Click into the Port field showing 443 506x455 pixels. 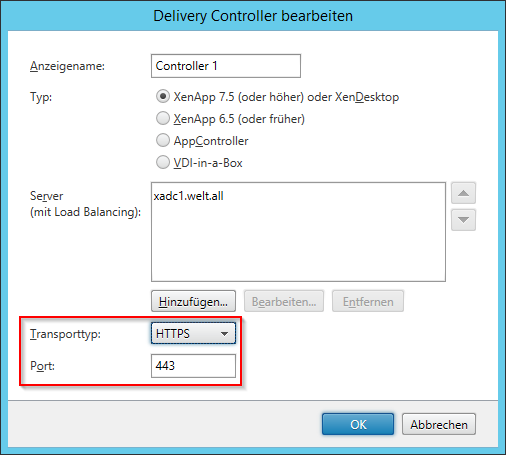coord(193,366)
